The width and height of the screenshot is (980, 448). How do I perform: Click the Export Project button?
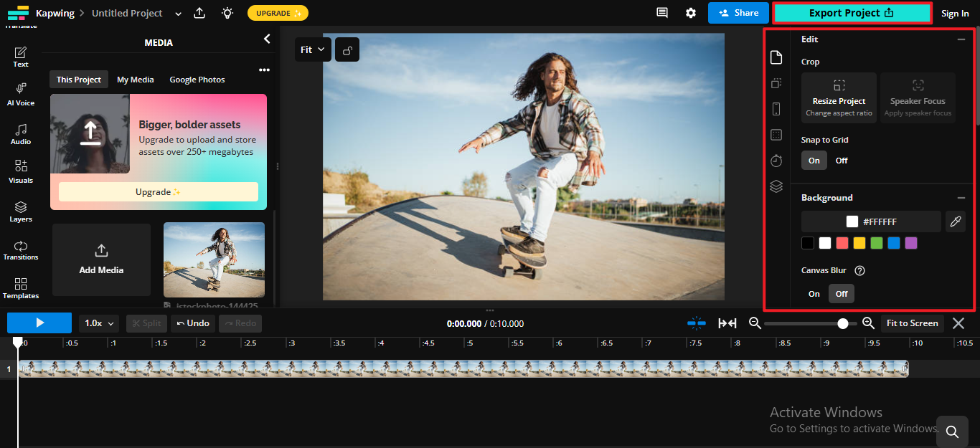[x=852, y=13]
